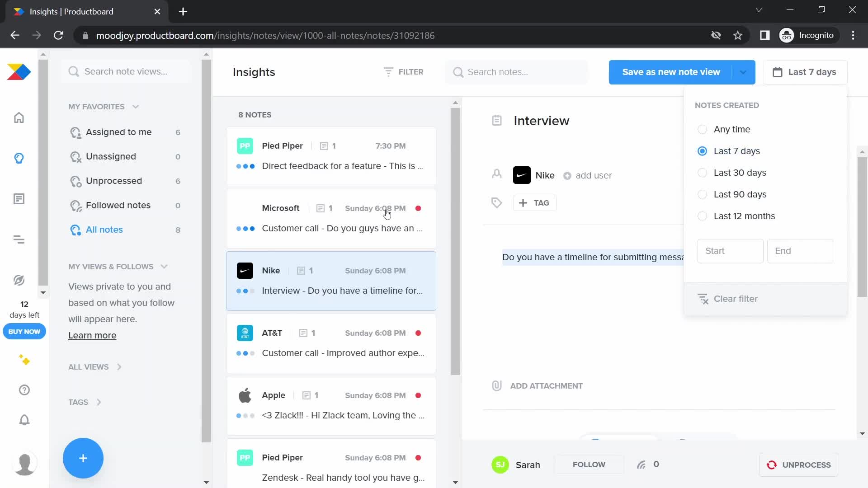This screenshot has width=868, height=488.
Task: Click the Search notes field
Action: (x=516, y=72)
